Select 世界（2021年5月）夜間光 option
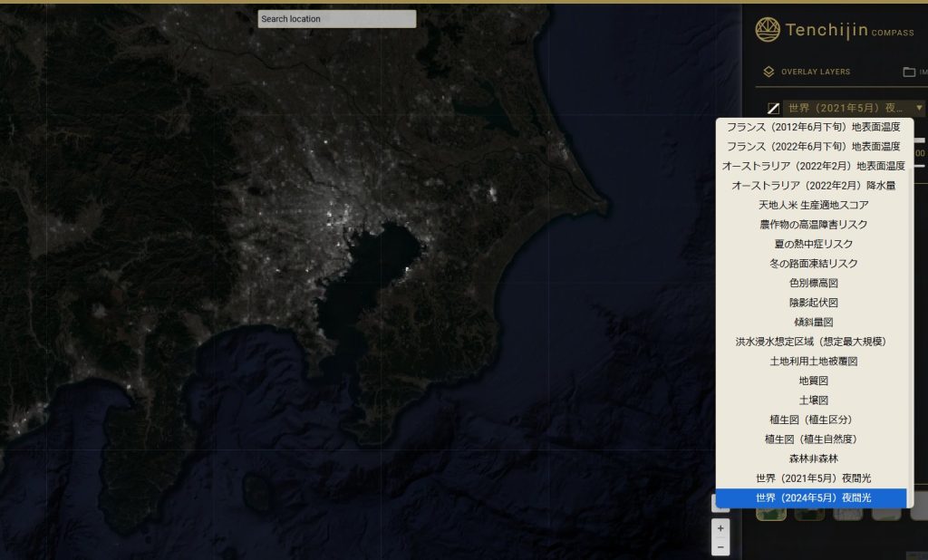This screenshot has width=928, height=560. [x=813, y=478]
